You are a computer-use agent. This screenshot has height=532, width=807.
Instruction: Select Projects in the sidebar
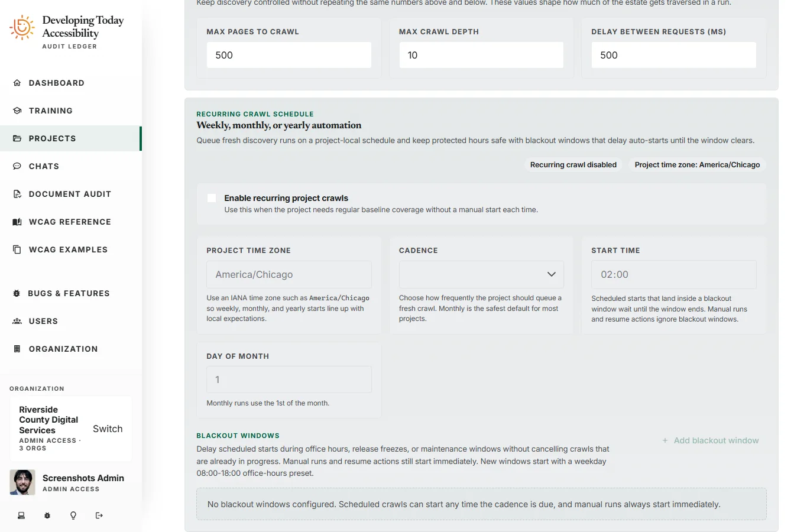tap(71, 138)
